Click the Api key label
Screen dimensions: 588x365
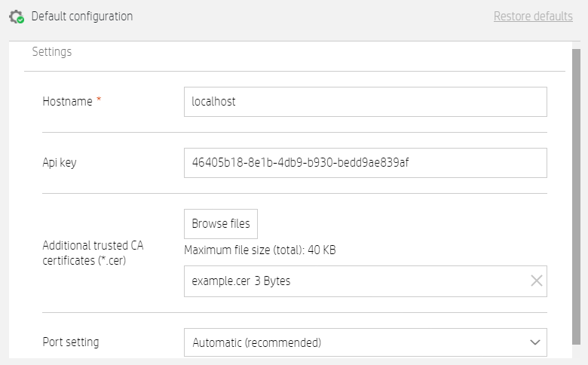coord(60,162)
